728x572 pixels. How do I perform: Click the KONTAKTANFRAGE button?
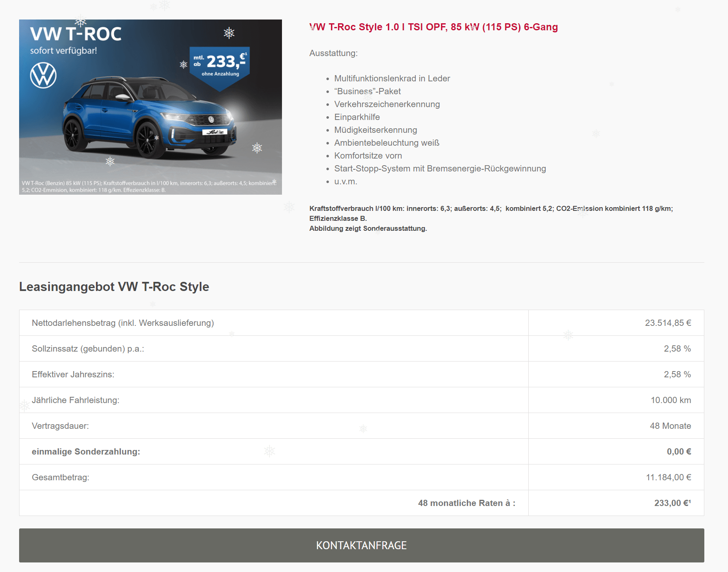point(361,545)
